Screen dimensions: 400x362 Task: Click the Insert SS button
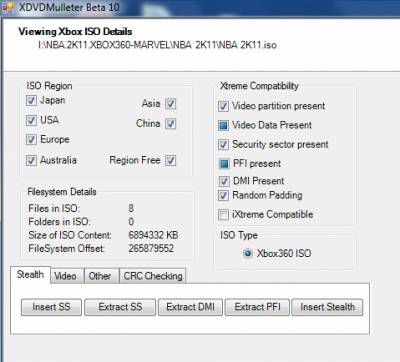(x=51, y=307)
